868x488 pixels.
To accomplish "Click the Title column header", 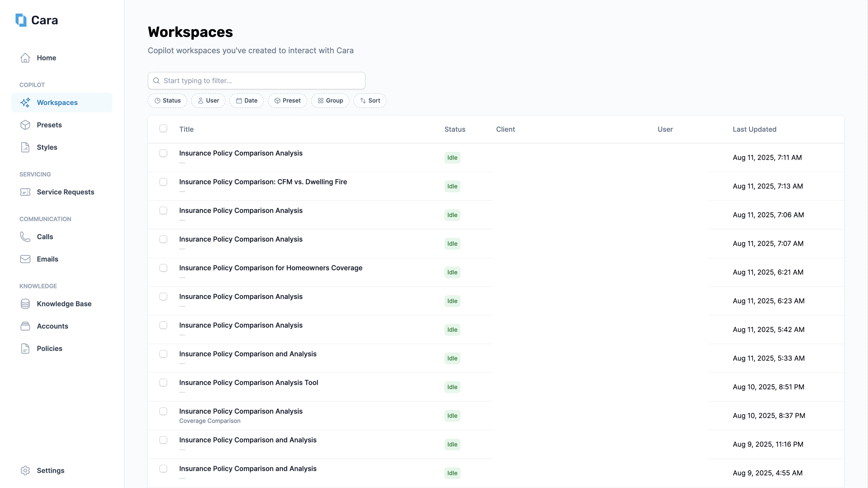I will tap(186, 129).
